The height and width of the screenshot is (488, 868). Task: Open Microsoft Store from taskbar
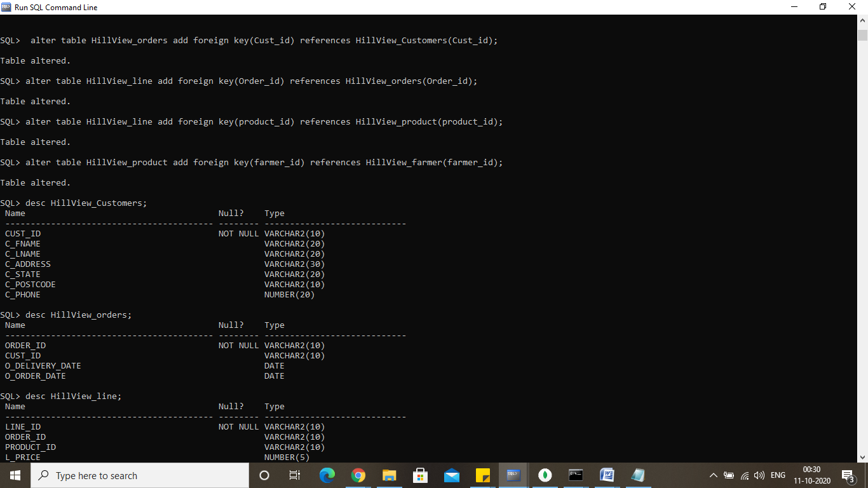coord(420,475)
